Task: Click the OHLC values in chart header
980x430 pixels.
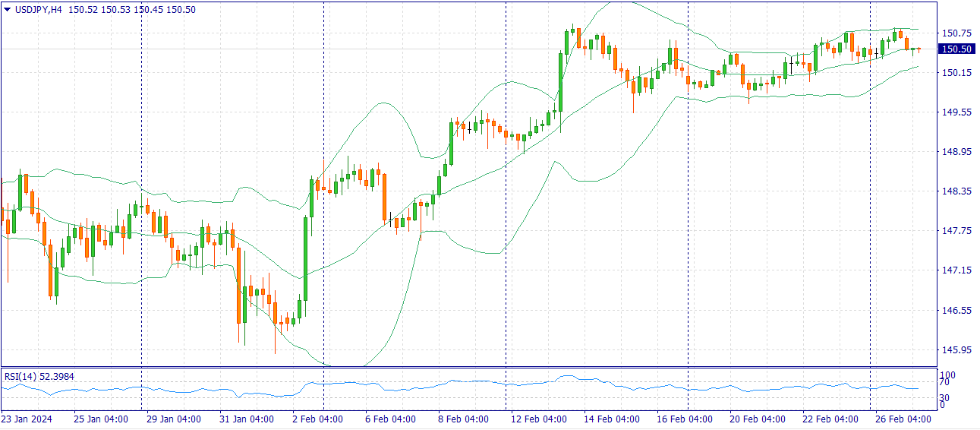Action: [132, 9]
